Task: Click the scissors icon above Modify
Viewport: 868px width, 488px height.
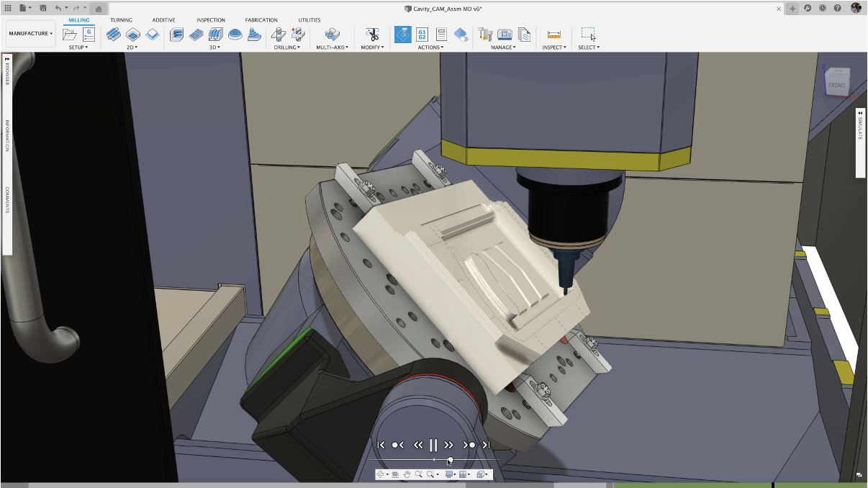Action: click(x=372, y=35)
